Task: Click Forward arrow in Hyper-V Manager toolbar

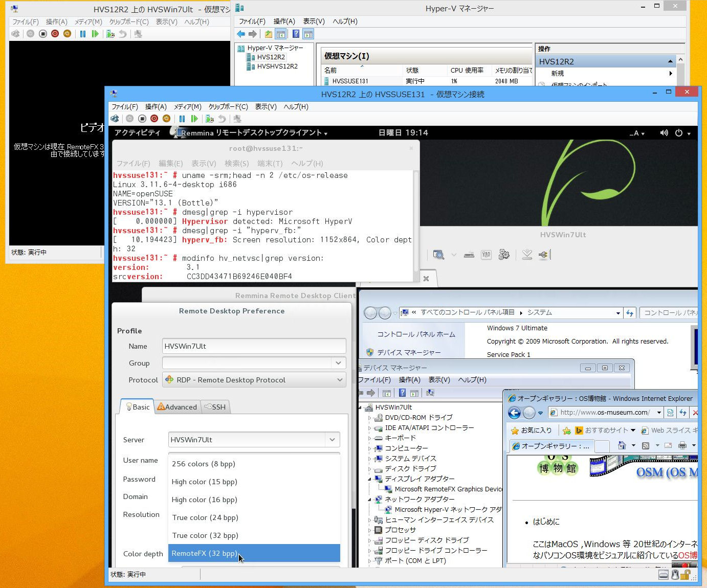Action: 253,34
